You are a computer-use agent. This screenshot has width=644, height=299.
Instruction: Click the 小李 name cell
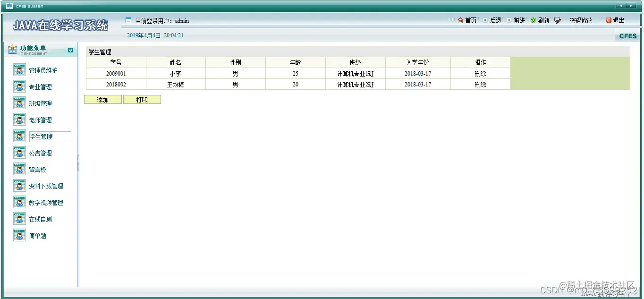(x=176, y=74)
